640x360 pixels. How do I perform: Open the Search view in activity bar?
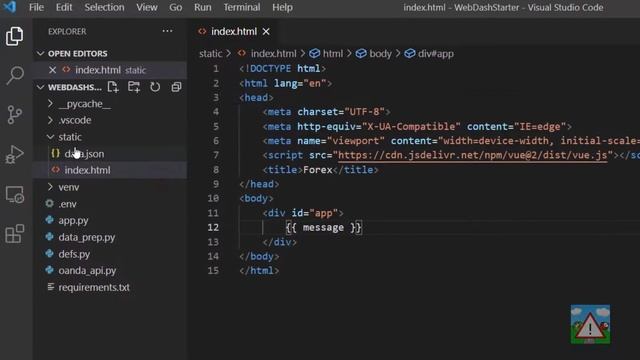tap(15, 76)
